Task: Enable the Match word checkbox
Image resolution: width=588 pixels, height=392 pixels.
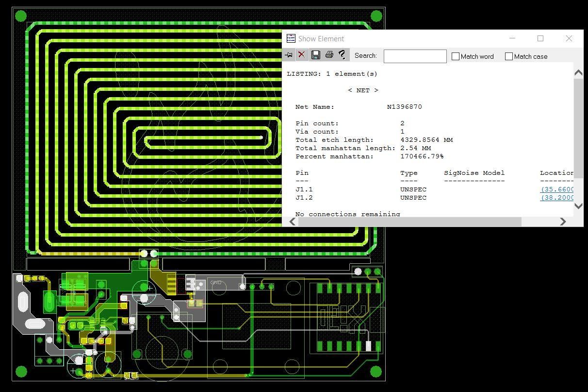Action: [x=456, y=56]
